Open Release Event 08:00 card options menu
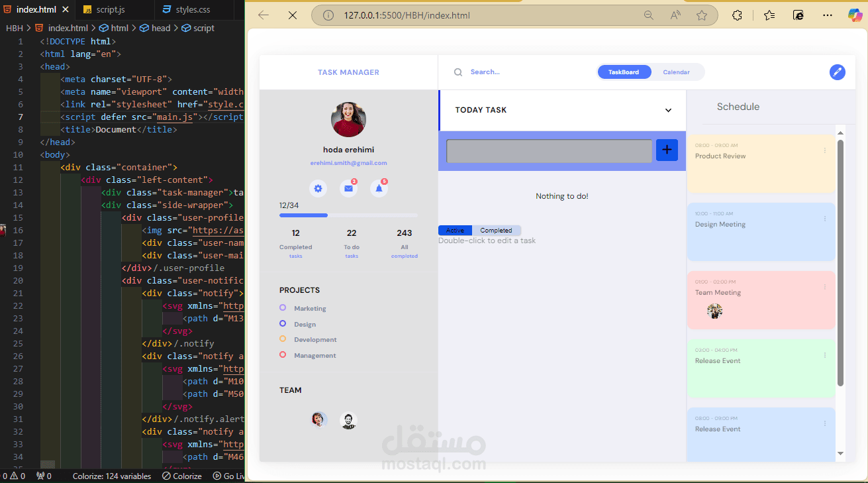This screenshot has height=483, width=868. click(x=825, y=423)
